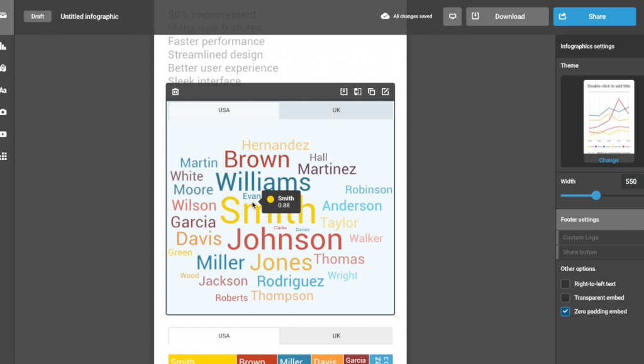This screenshot has width=644, height=364.
Task: Open the maps tool from the sidebar
Action: click(6, 68)
